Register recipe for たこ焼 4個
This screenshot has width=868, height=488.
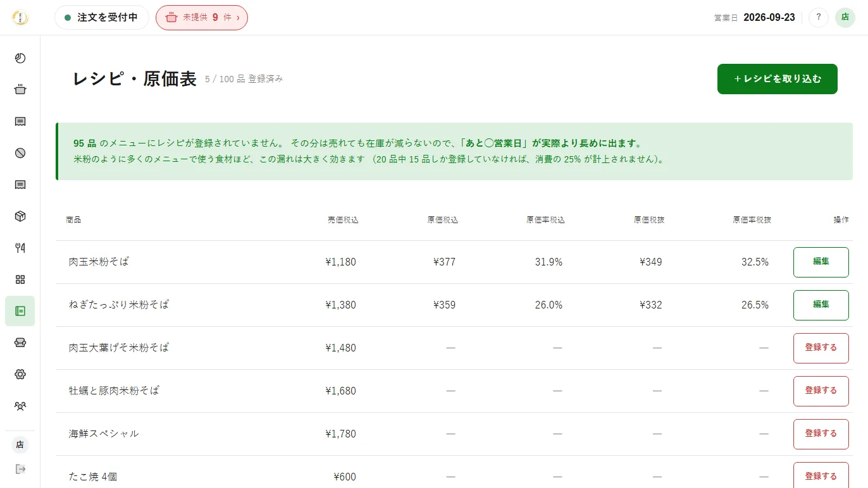[x=821, y=476]
